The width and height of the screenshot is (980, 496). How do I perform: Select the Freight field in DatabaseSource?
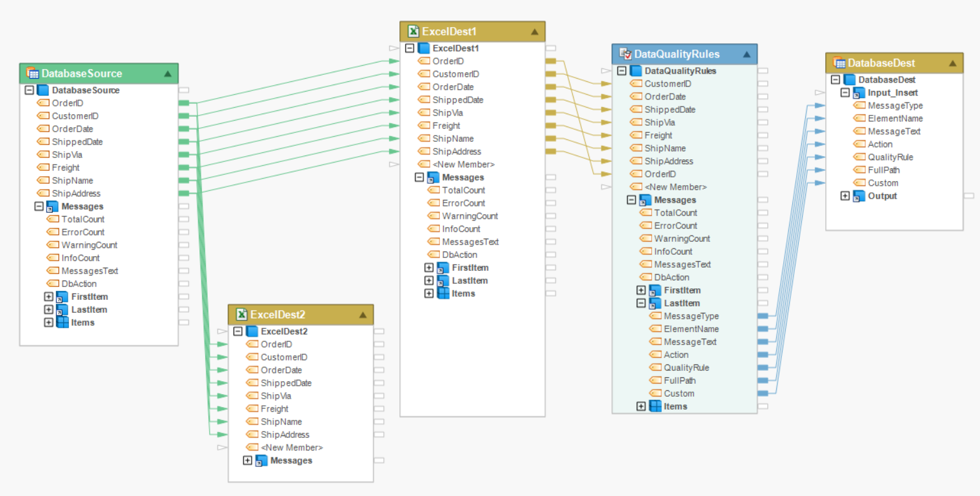coord(66,168)
